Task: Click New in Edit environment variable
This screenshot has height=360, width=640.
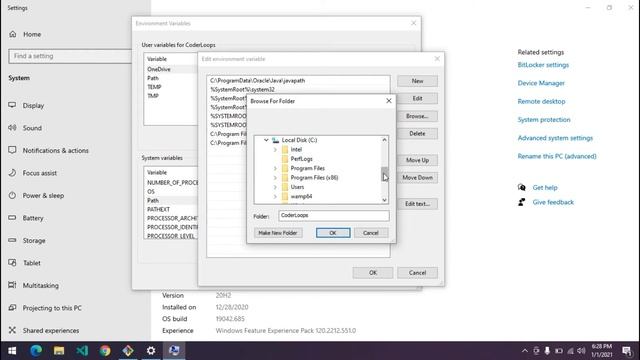Action: click(417, 81)
